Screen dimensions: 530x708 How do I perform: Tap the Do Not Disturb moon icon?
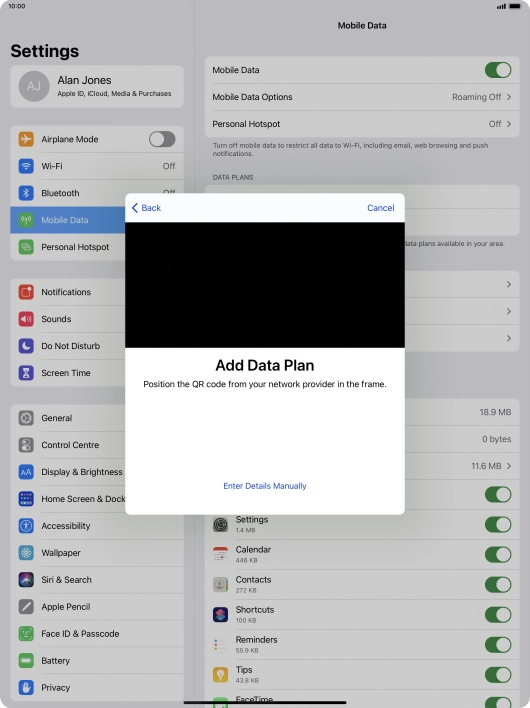coord(26,346)
